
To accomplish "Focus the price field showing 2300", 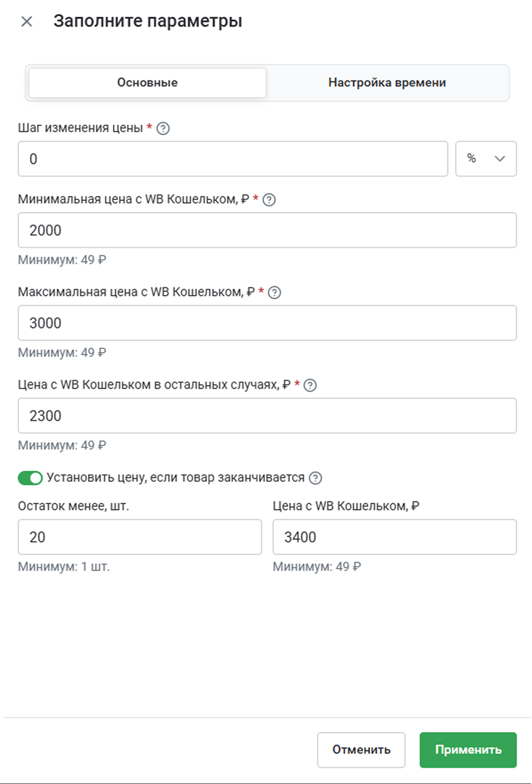I will 267,416.
